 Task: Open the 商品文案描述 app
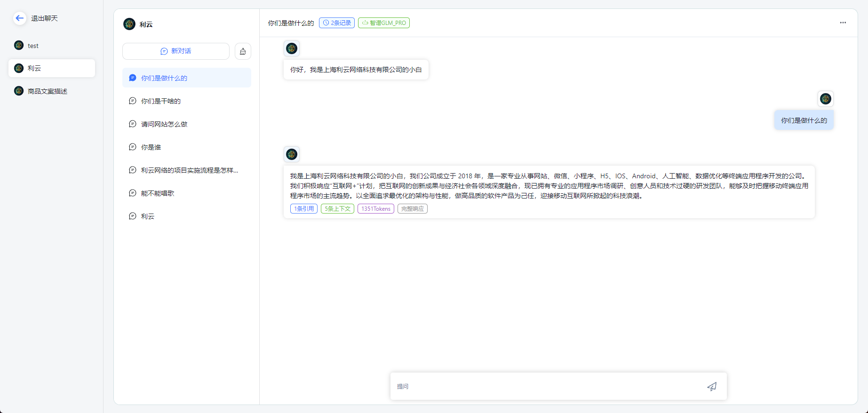[52, 91]
